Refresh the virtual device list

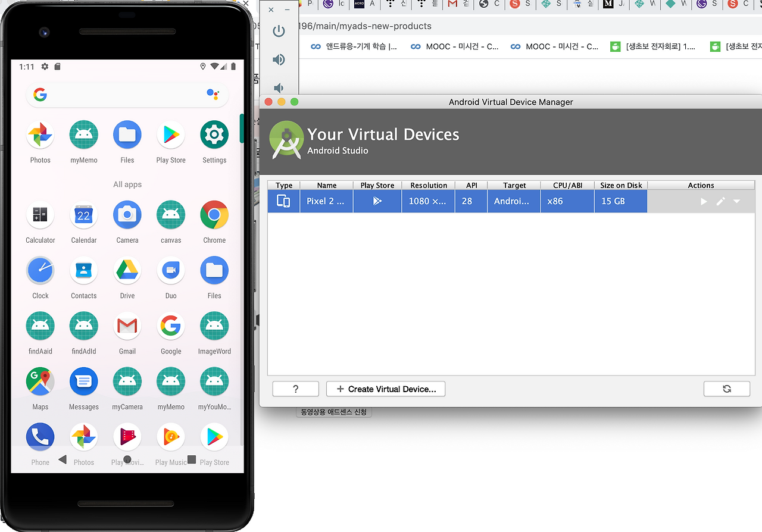(727, 389)
